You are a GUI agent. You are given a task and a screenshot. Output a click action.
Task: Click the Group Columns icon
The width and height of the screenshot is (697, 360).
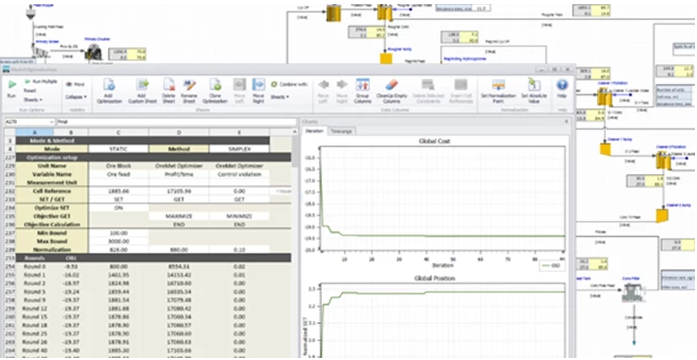click(x=363, y=91)
